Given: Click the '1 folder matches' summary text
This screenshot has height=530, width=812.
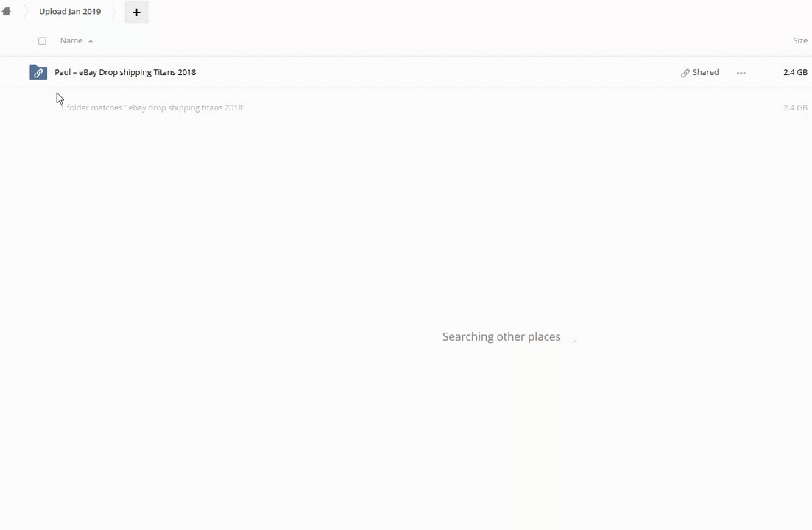Looking at the screenshot, I should pyautogui.click(x=152, y=107).
